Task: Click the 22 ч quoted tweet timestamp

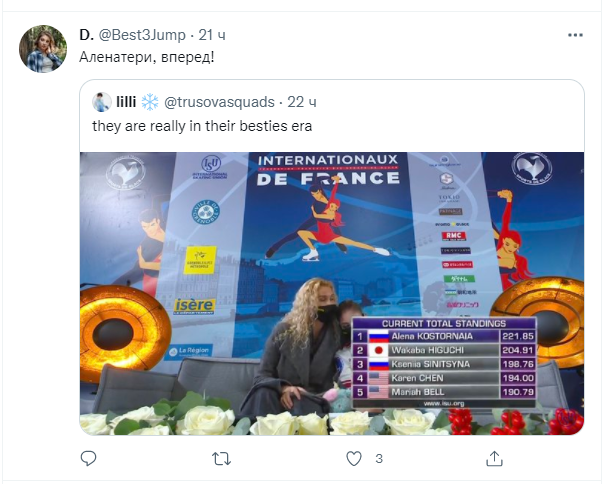Action: 303,102
